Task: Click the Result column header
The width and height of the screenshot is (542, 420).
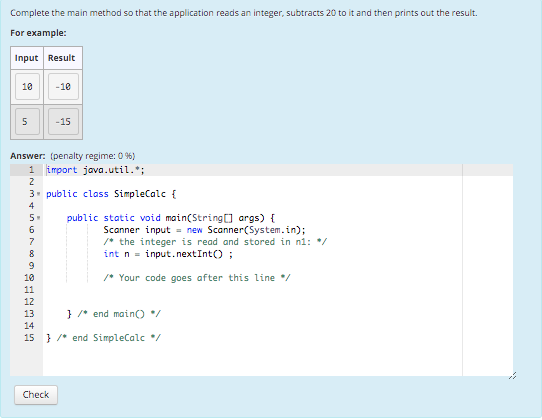Action: coord(62,58)
